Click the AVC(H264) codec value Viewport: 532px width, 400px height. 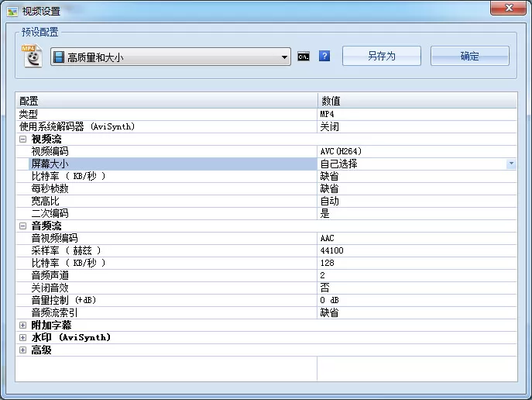[x=341, y=151]
